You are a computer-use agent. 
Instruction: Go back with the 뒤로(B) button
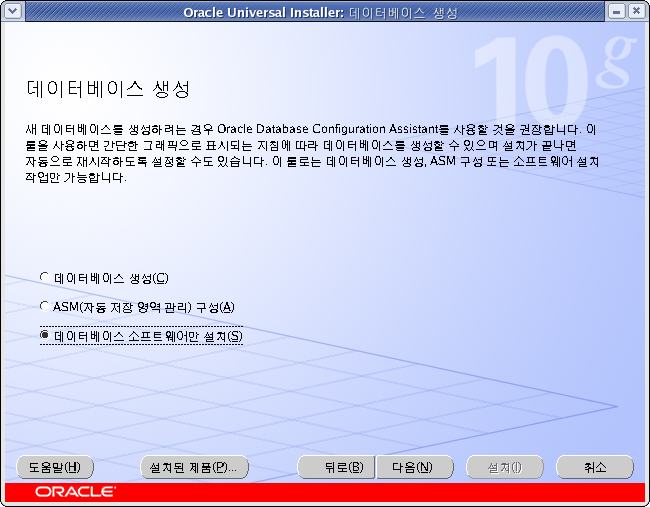coord(336,467)
